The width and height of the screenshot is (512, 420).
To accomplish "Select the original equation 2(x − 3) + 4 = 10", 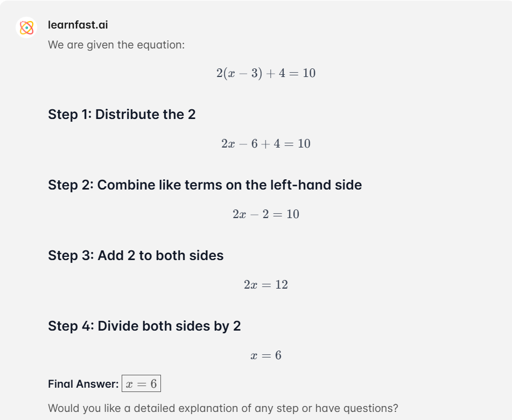I will coord(266,73).
